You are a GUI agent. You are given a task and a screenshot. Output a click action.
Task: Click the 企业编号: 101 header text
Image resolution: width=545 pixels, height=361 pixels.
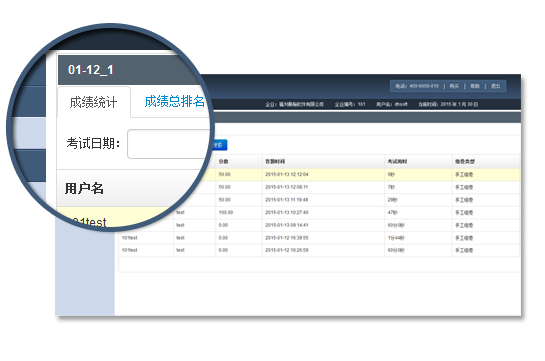[x=350, y=104]
